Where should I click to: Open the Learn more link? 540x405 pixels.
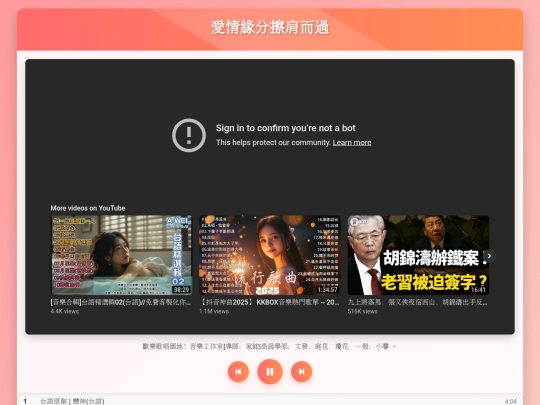[x=352, y=143]
